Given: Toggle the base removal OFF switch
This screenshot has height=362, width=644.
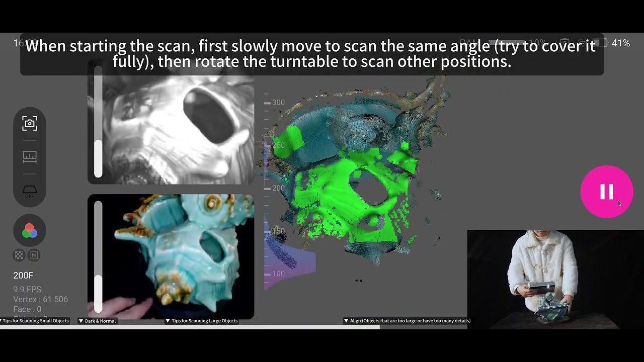Looking at the screenshot, I should click(30, 192).
